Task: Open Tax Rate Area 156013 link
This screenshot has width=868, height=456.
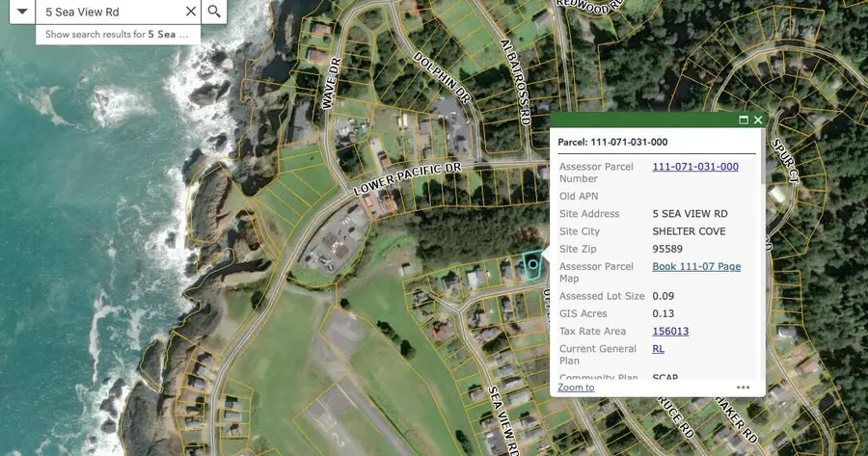Action: (x=670, y=331)
